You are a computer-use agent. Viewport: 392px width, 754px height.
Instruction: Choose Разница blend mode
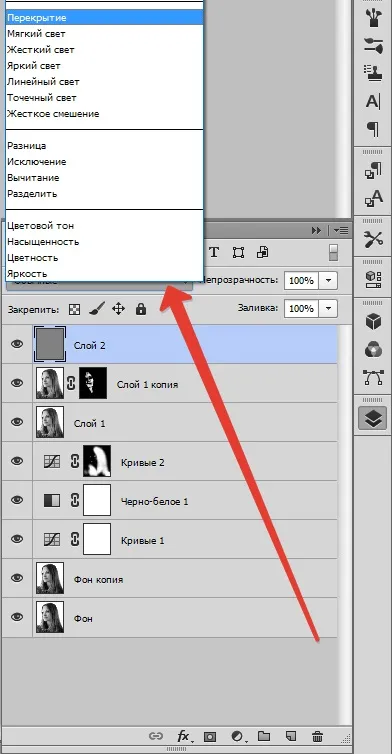tap(105, 146)
